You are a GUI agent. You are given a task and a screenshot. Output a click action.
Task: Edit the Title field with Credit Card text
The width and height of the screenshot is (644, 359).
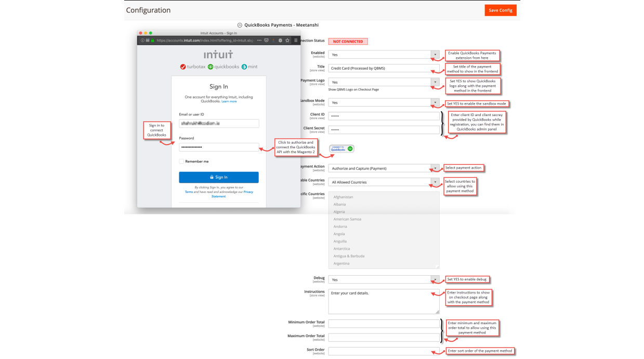click(384, 68)
